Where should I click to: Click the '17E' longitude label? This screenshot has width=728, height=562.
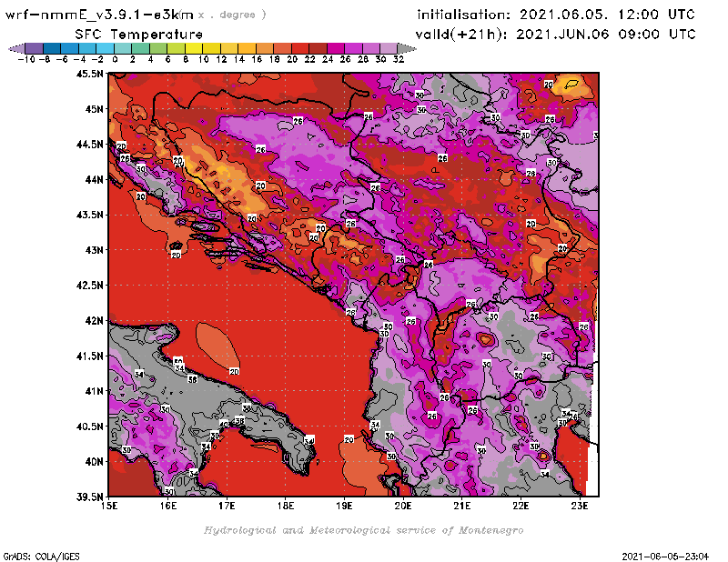(x=227, y=506)
